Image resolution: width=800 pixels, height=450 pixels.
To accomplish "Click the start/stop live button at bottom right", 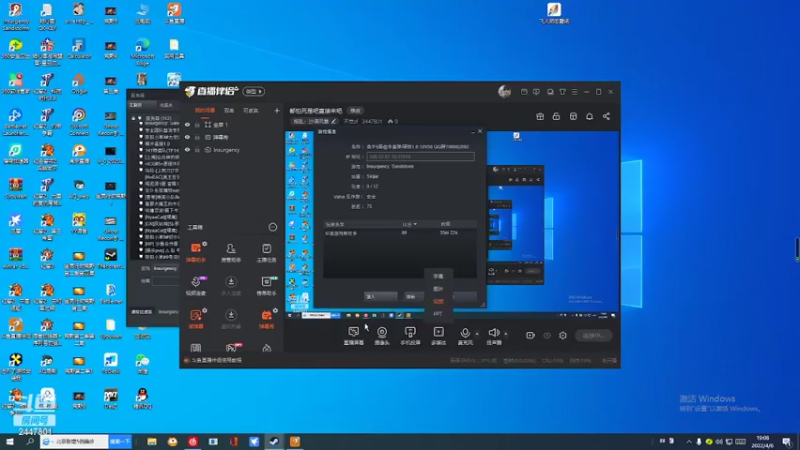I will [x=593, y=335].
